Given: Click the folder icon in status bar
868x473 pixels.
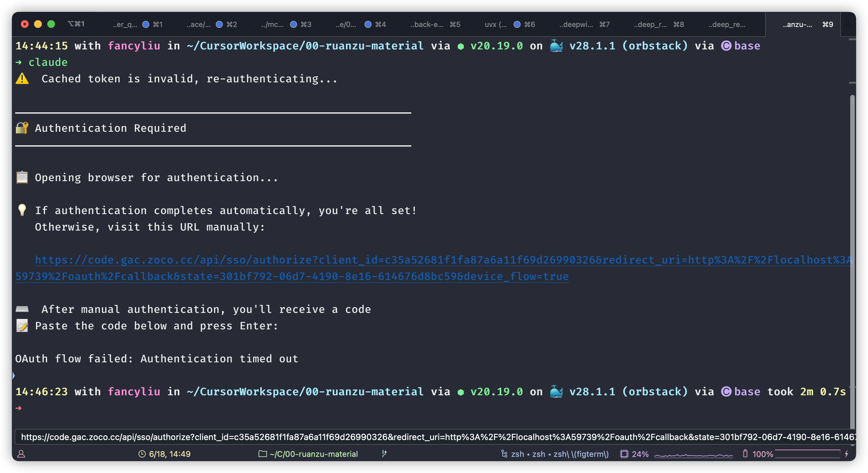Looking at the screenshot, I should (x=263, y=454).
